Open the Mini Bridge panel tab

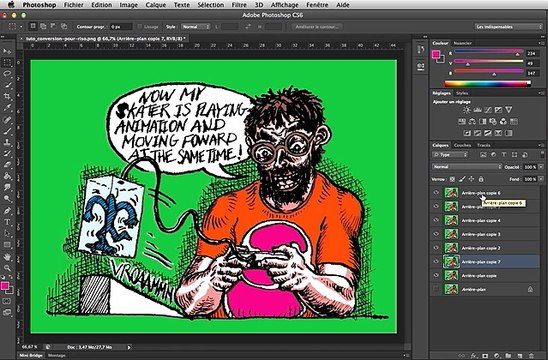coord(31,355)
